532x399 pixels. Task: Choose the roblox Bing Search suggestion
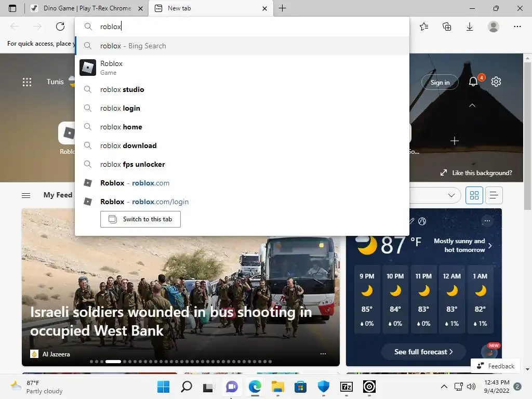[242, 46]
